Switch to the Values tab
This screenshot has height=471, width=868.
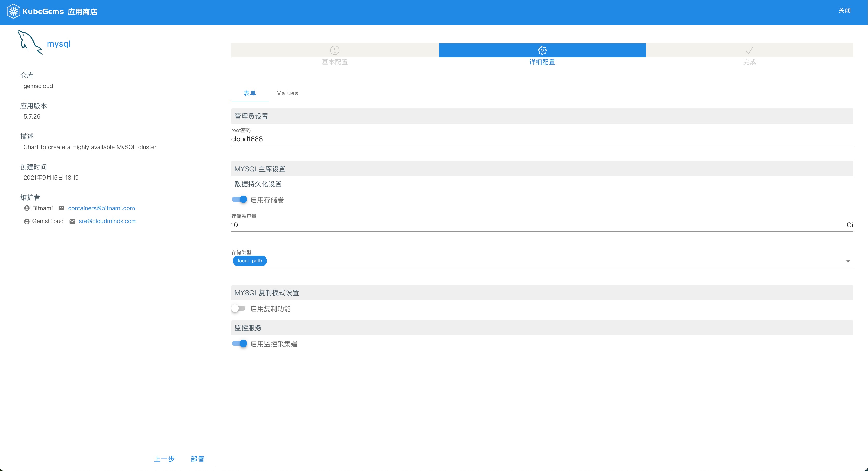pyautogui.click(x=287, y=93)
